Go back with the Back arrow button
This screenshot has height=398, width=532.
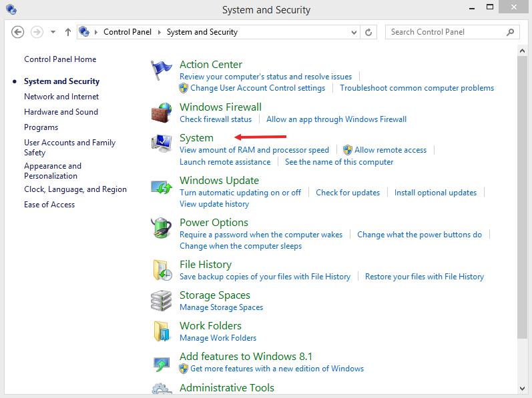[x=17, y=32]
